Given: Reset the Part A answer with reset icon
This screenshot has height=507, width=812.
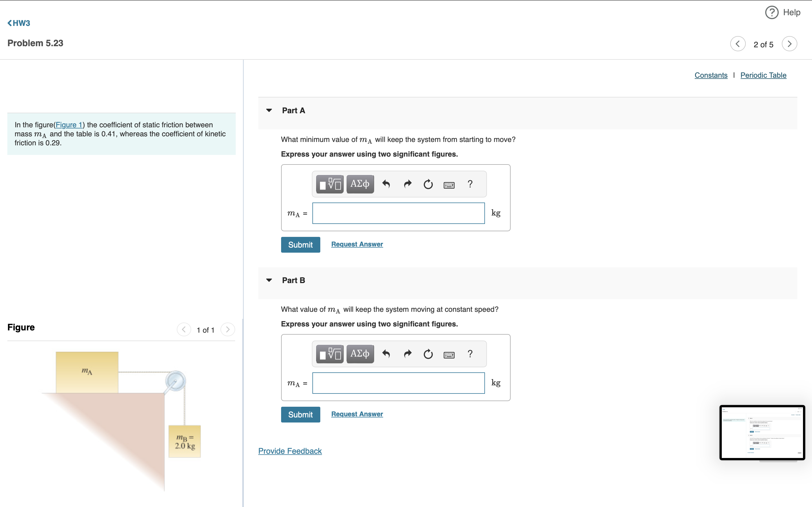Looking at the screenshot, I should point(428,184).
